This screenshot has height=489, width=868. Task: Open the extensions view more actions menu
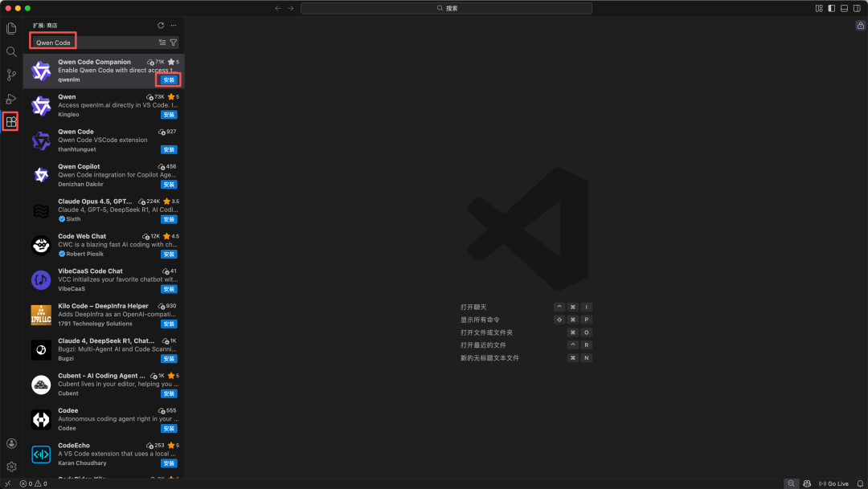tap(173, 26)
